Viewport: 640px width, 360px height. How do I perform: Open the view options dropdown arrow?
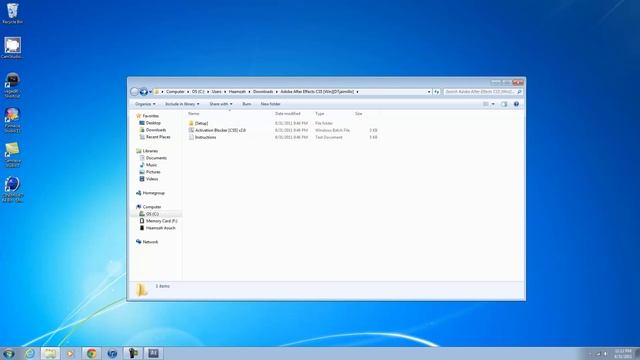pos(493,104)
